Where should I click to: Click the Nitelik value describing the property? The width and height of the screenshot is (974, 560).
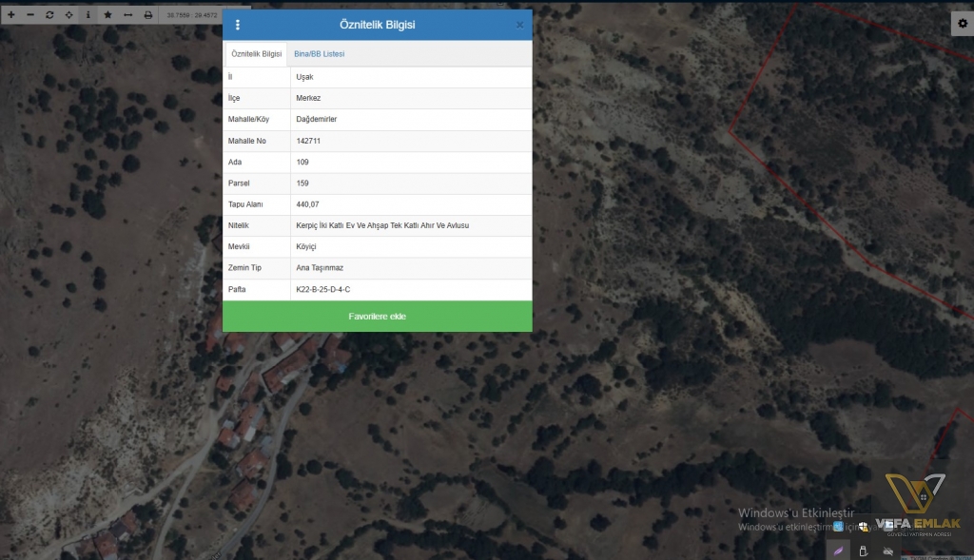click(382, 225)
